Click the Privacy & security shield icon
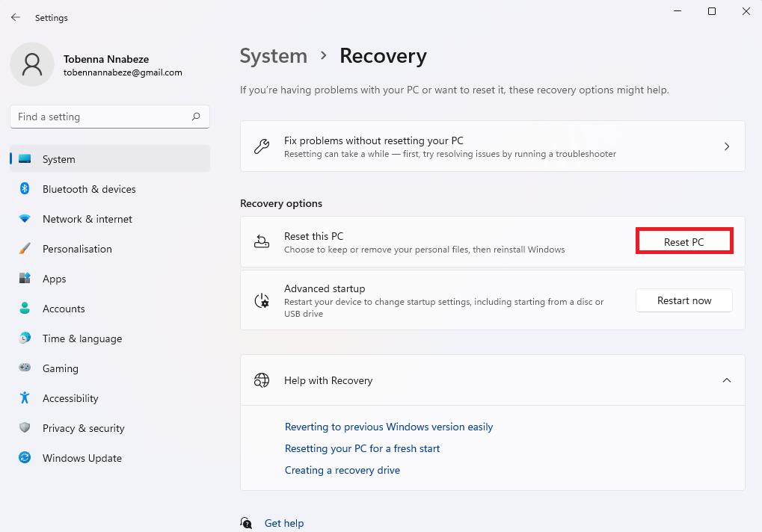The image size is (762, 532). pos(25,428)
